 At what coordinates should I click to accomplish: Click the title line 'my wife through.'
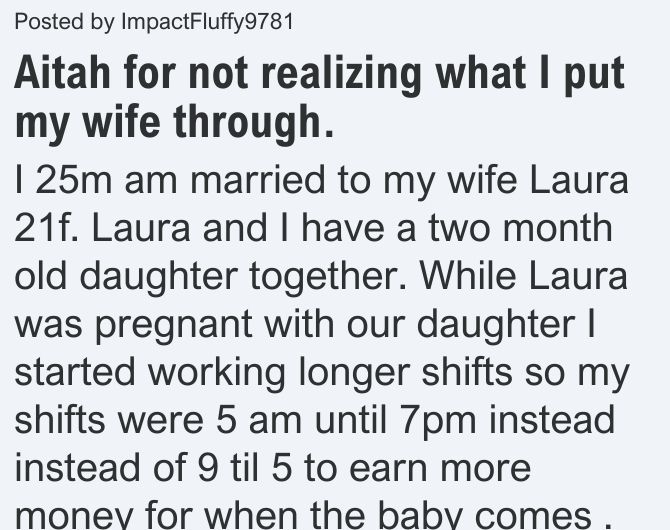point(174,122)
